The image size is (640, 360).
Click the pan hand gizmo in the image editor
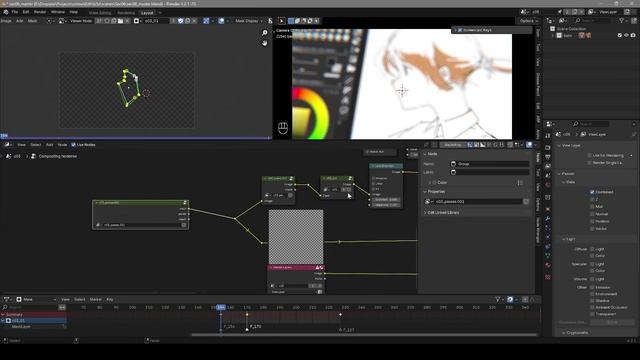[x=264, y=42]
